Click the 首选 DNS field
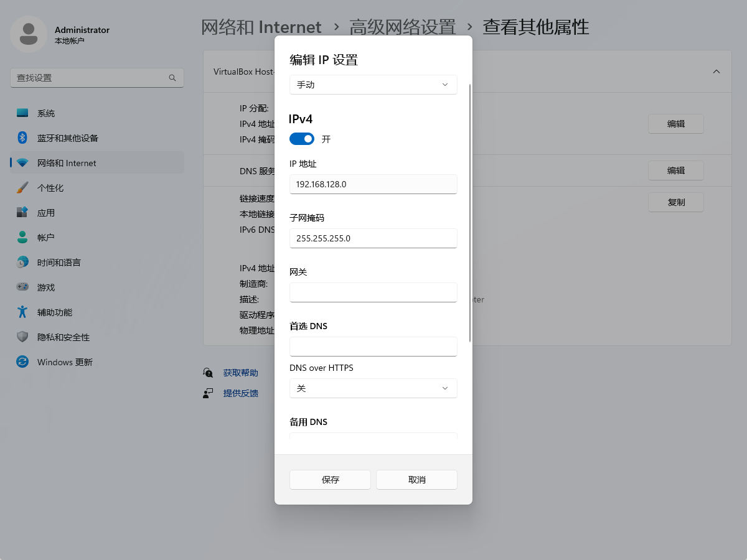This screenshot has width=747, height=560. (x=374, y=347)
